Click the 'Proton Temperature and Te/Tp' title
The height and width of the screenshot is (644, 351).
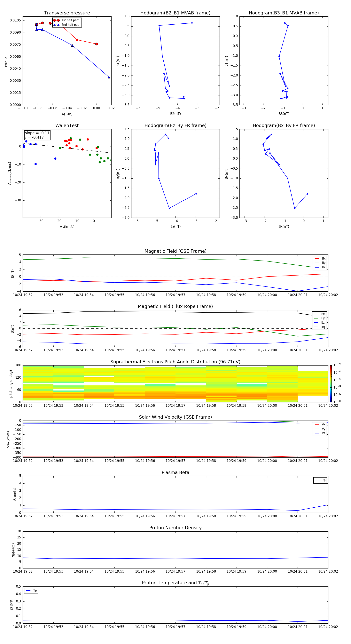click(175, 583)
